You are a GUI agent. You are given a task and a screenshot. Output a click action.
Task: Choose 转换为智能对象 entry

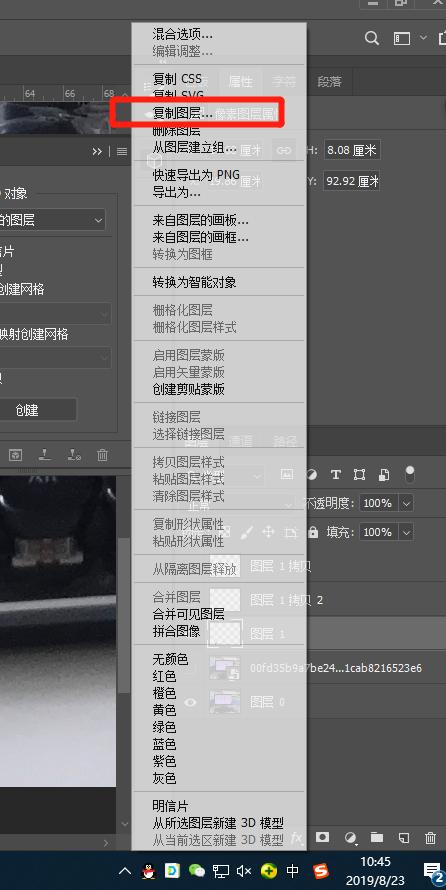194,282
